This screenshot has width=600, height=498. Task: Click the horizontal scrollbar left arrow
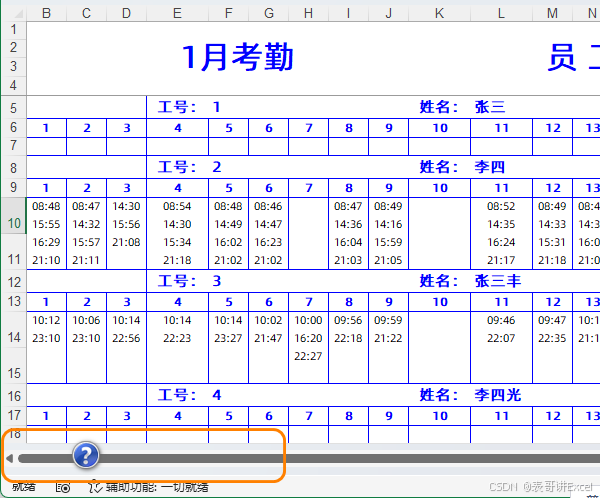9,458
